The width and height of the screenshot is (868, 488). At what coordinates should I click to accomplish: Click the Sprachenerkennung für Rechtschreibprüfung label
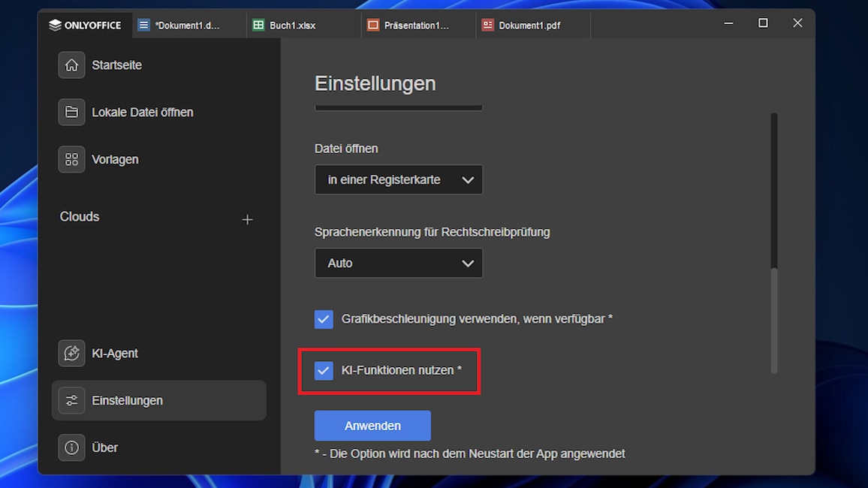(432, 232)
